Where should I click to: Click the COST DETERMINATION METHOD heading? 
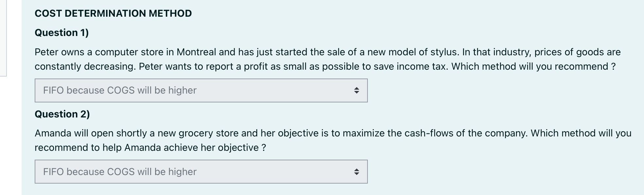[113, 13]
